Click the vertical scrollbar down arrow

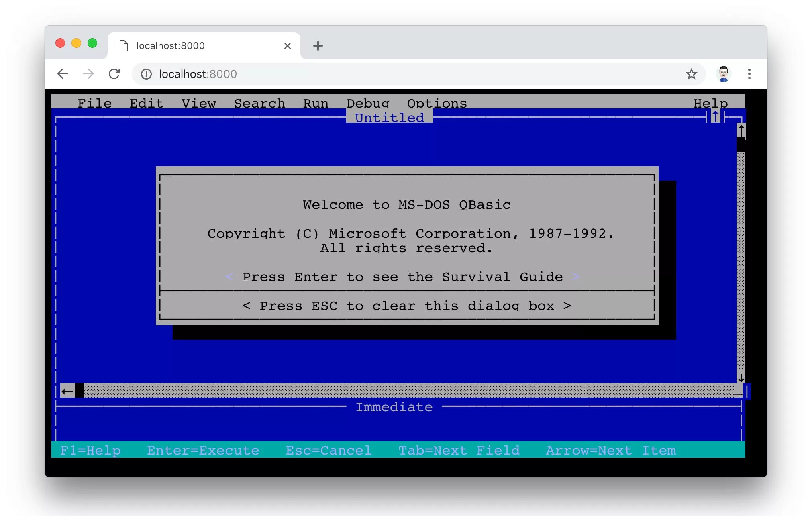(741, 378)
